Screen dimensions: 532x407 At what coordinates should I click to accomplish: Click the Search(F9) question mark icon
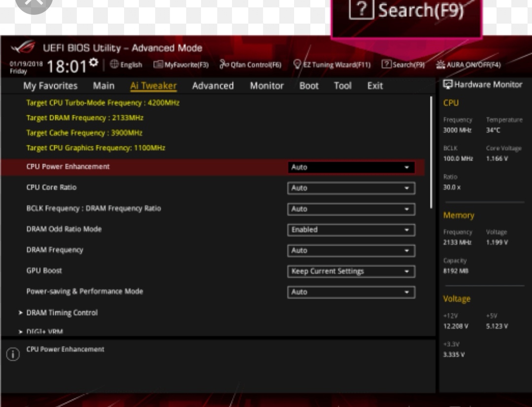[386, 64]
